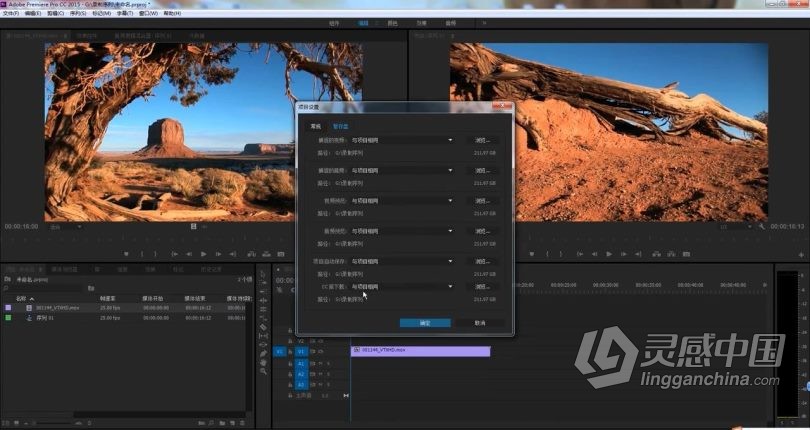810x430 pixels.
Task: Click purple label swatch of 001146_VTXHD.mov
Action: 8,308
